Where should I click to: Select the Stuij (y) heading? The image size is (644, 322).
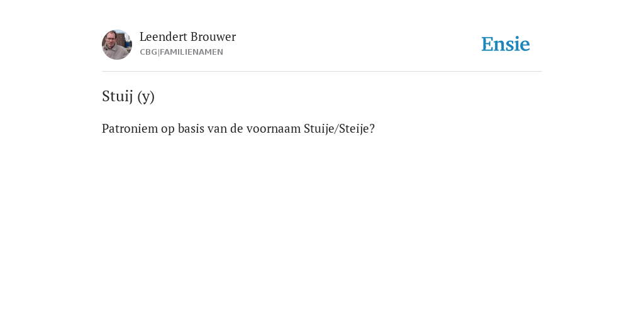(128, 96)
